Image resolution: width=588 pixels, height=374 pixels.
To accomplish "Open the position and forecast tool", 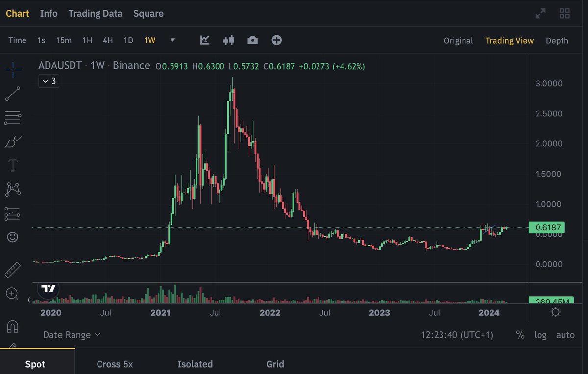I will pyautogui.click(x=13, y=213).
